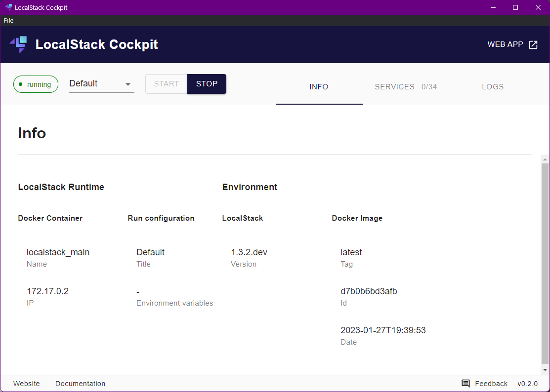550x392 pixels.
Task: Click the LocalStack Cockpit header title
Action: (x=97, y=44)
